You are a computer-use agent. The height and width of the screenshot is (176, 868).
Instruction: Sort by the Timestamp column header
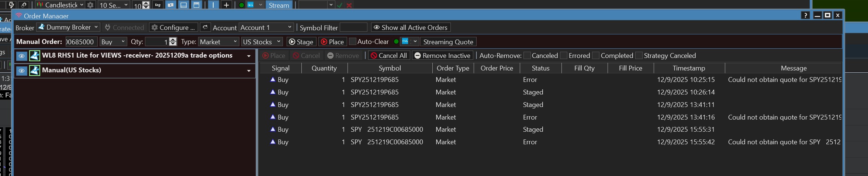coord(688,68)
